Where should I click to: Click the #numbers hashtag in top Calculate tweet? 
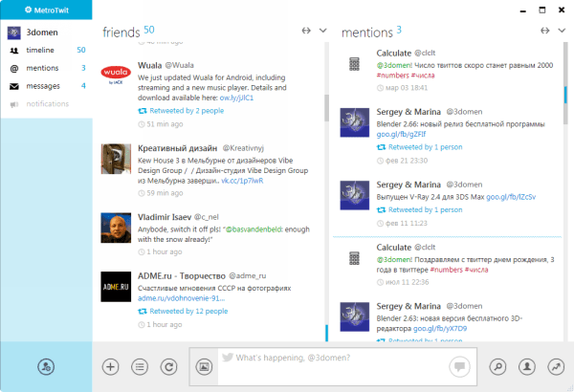[392, 76]
